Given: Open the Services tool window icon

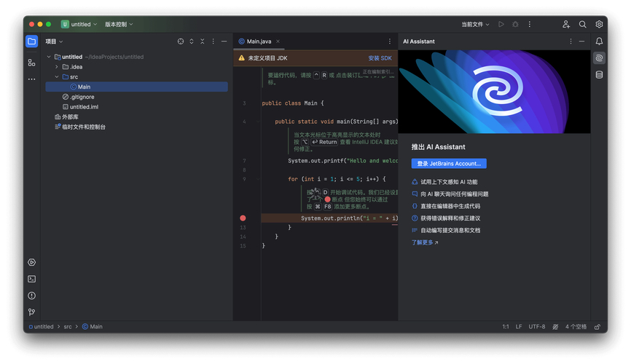Looking at the screenshot, I should click(32, 262).
